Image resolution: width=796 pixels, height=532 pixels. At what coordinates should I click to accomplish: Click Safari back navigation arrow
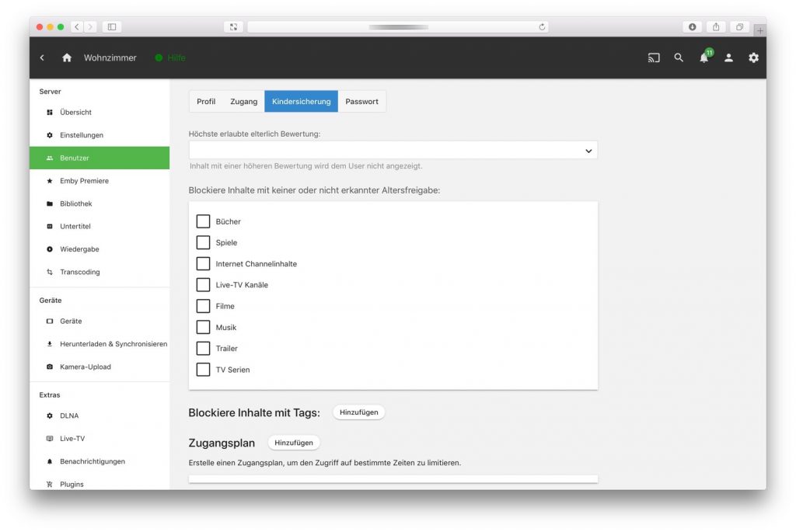click(x=77, y=27)
